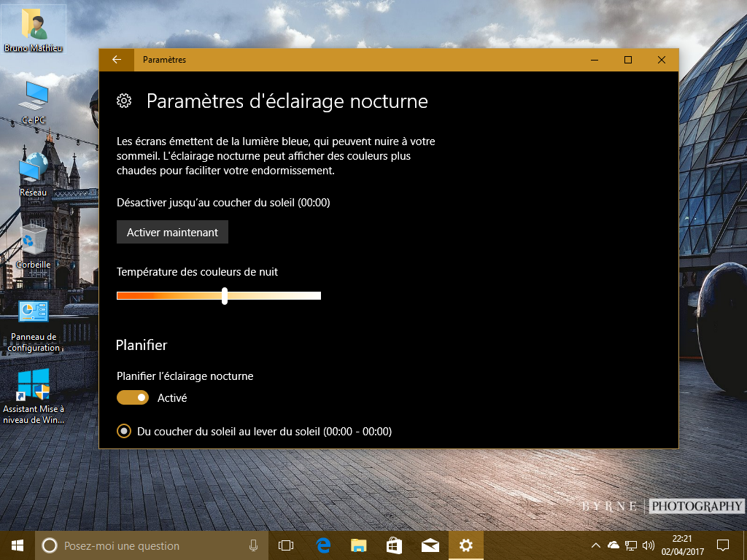Toggle Planifier l'éclairage nocturne switch
The image size is (747, 560).
133,397
